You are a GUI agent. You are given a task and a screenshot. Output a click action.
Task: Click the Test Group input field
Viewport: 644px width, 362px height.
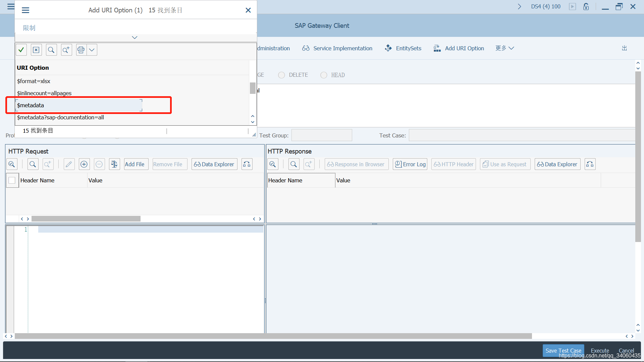(322, 135)
